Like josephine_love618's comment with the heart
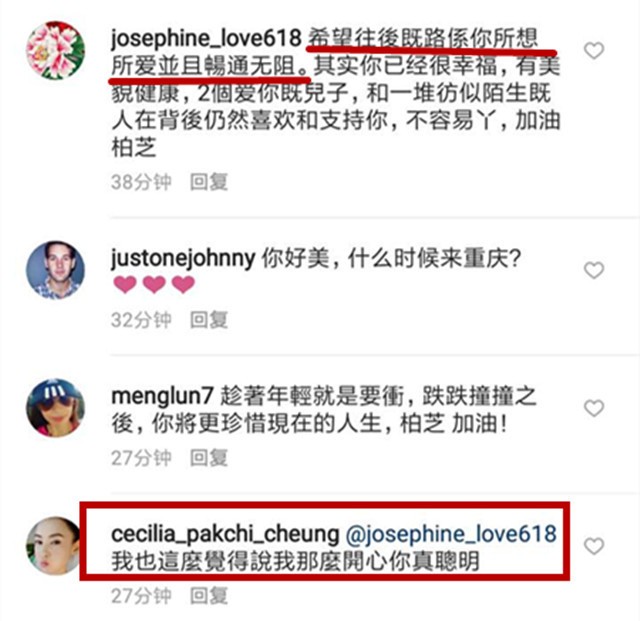The width and height of the screenshot is (640, 621). (x=594, y=51)
